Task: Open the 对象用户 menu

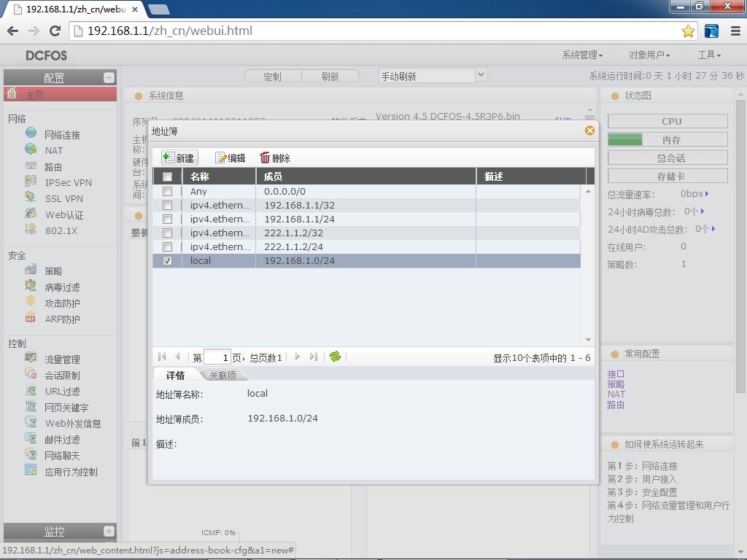Action: pyautogui.click(x=649, y=55)
